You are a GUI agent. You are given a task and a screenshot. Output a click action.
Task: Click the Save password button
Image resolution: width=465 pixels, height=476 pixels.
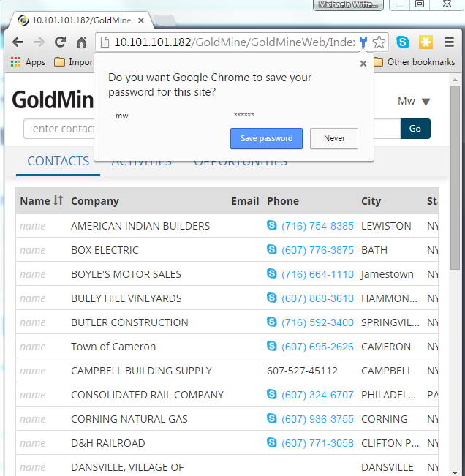tap(266, 138)
